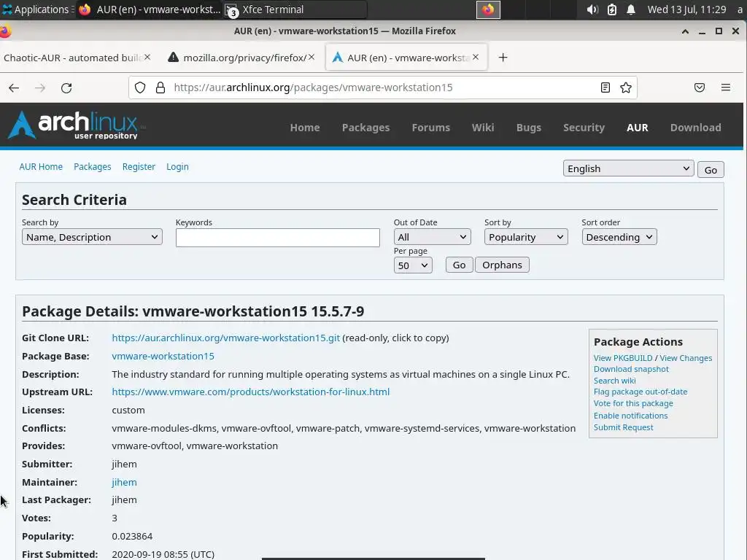Close the mozilla.org privacy tab

click(x=311, y=57)
